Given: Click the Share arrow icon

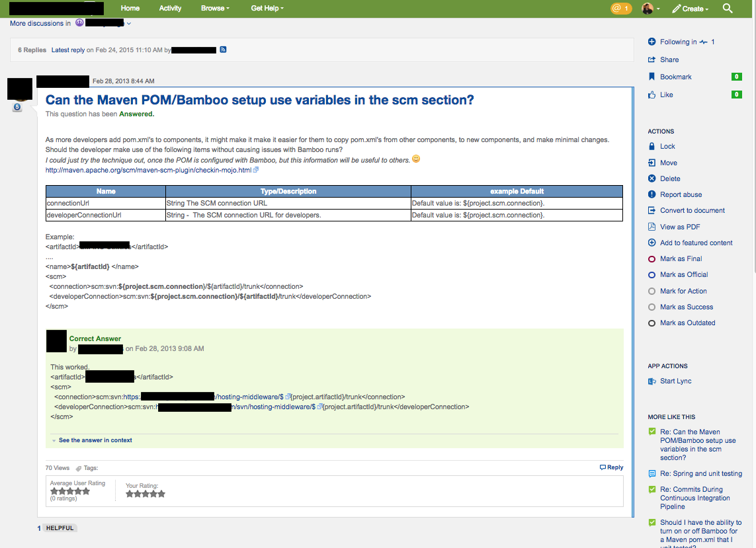Looking at the screenshot, I should click(x=652, y=59).
